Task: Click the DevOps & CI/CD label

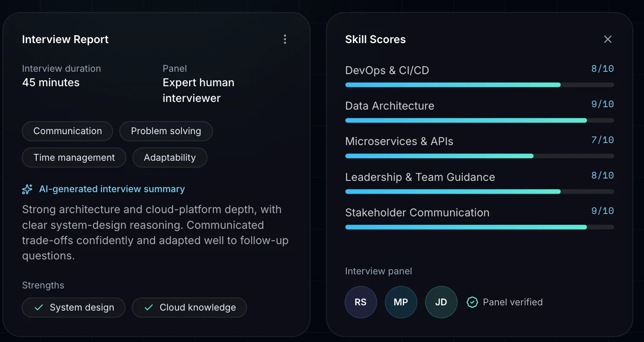Action: point(387,70)
